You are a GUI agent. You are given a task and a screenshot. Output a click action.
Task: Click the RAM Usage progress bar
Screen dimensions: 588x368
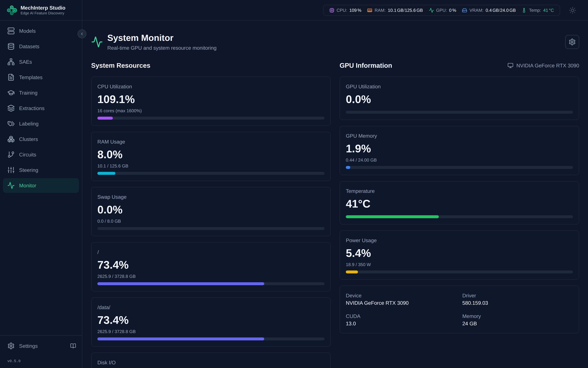[211, 173]
